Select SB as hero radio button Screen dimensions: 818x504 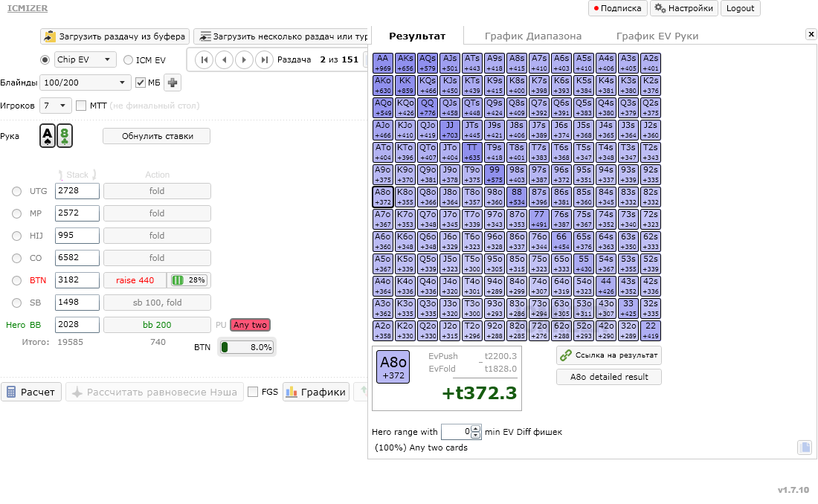[16, 303]
